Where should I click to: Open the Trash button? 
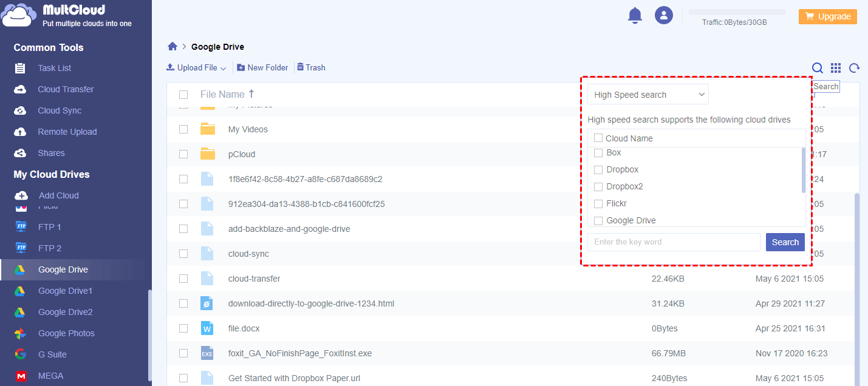click(311, 68)
